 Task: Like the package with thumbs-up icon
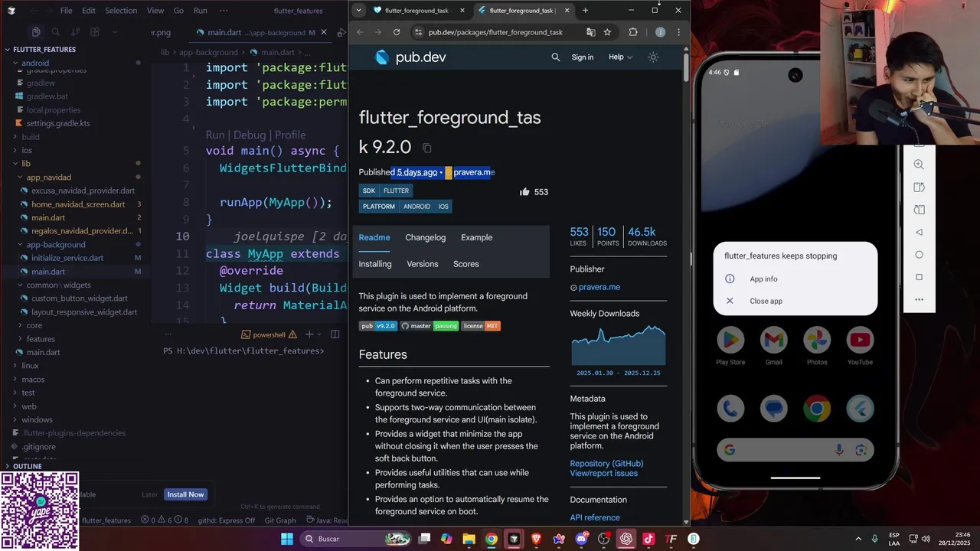[524, 192]
